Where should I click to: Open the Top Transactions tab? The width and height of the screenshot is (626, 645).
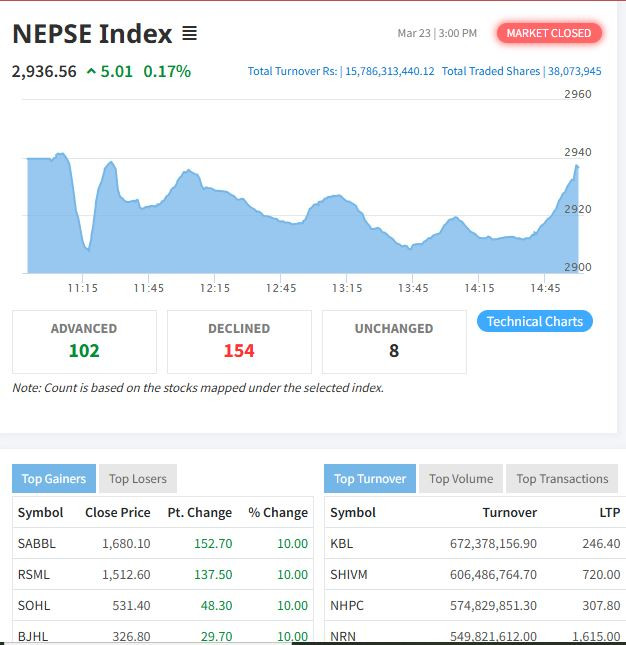tap(562, 479)
